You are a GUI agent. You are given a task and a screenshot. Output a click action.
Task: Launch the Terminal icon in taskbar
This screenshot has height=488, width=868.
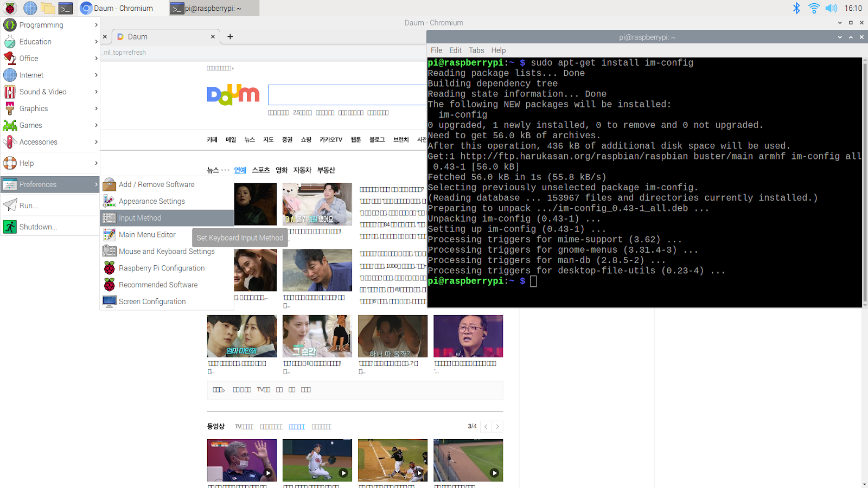point(66,8)
